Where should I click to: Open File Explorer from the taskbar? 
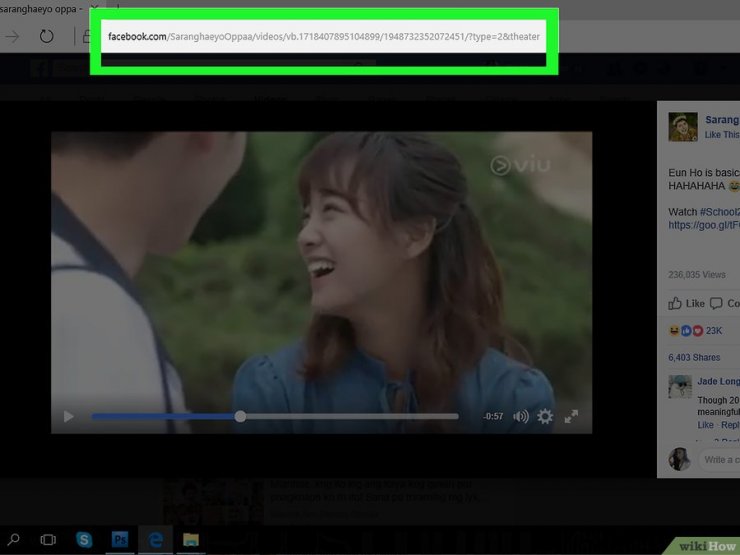(191, 539)
